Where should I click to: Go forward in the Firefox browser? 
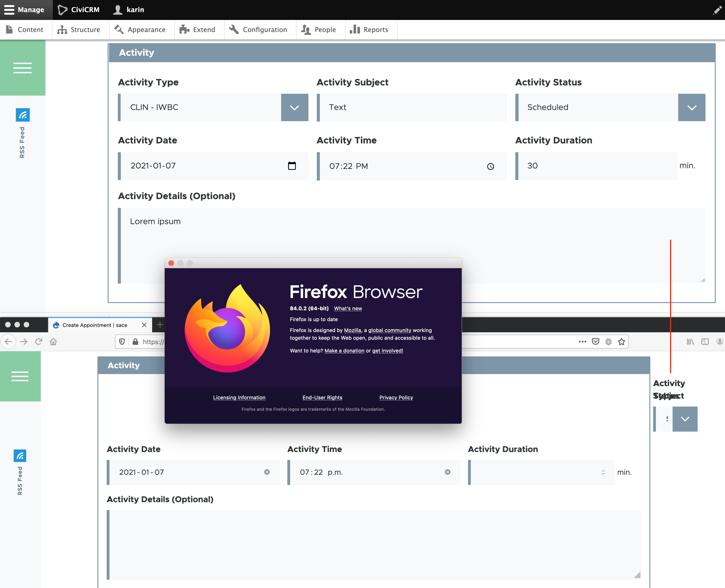(x=24, y=342)
